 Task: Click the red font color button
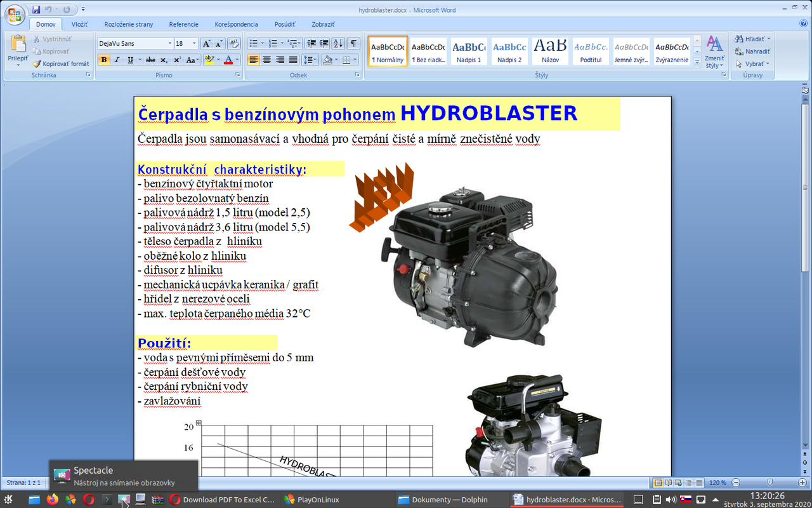pos(228,60)
